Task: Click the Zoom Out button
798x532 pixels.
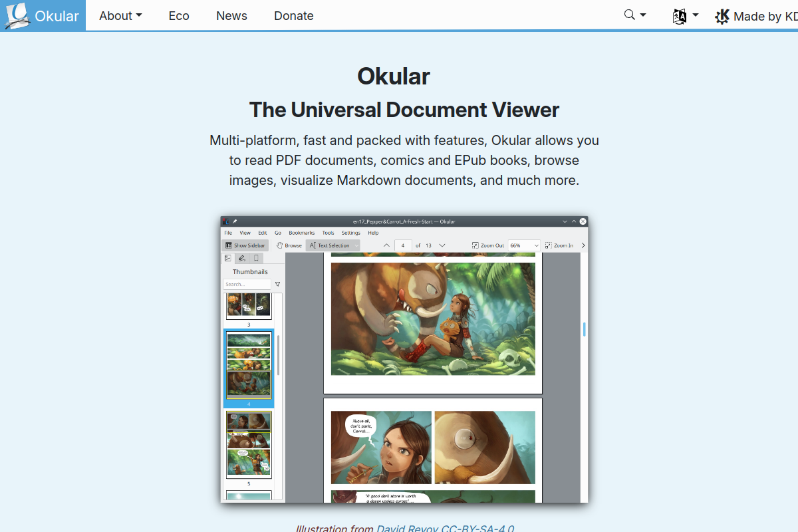Action: tap(488, 245)
